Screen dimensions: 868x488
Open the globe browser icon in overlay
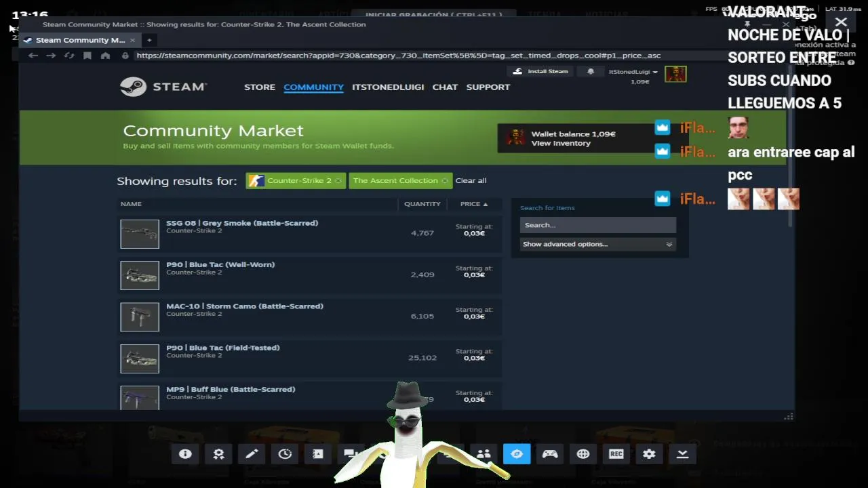583,454
